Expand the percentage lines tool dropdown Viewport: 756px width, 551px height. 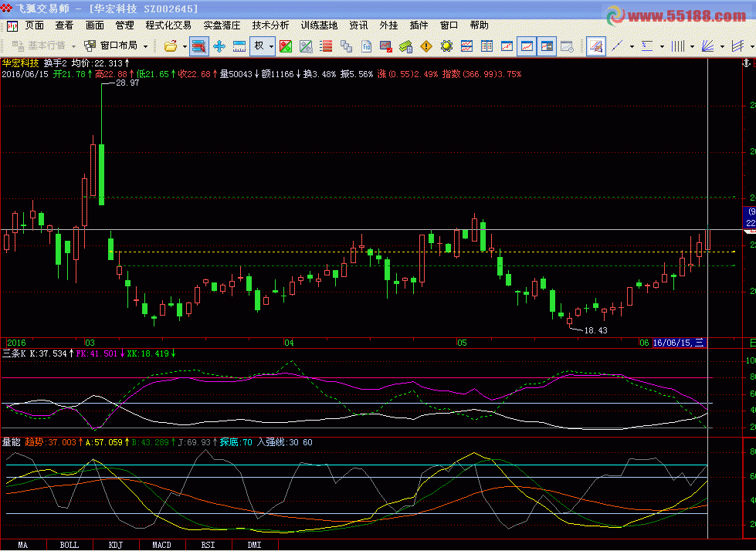pos(662,46)
